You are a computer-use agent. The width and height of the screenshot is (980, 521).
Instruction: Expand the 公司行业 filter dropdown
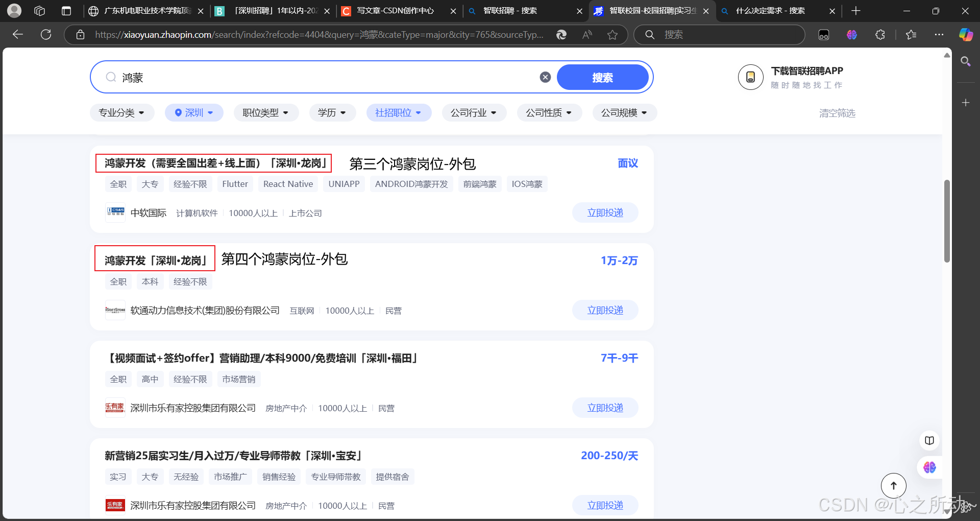(x=474, y=113)
